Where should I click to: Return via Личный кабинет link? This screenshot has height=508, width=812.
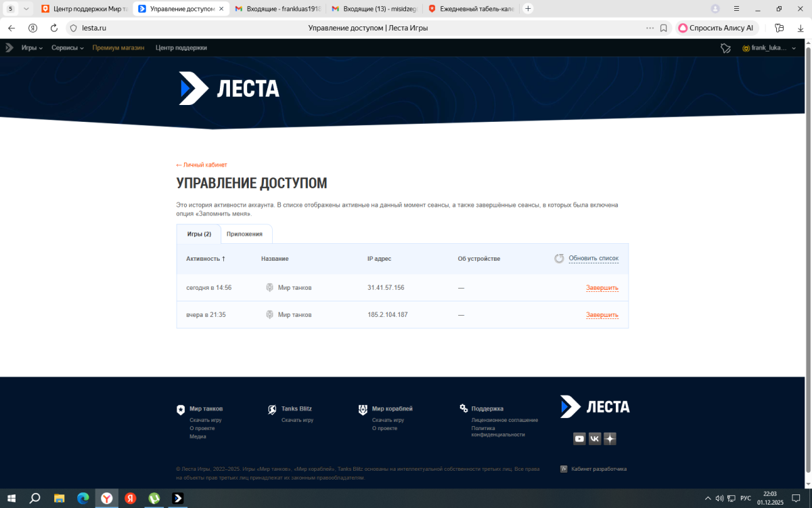[x=202, y=165]
